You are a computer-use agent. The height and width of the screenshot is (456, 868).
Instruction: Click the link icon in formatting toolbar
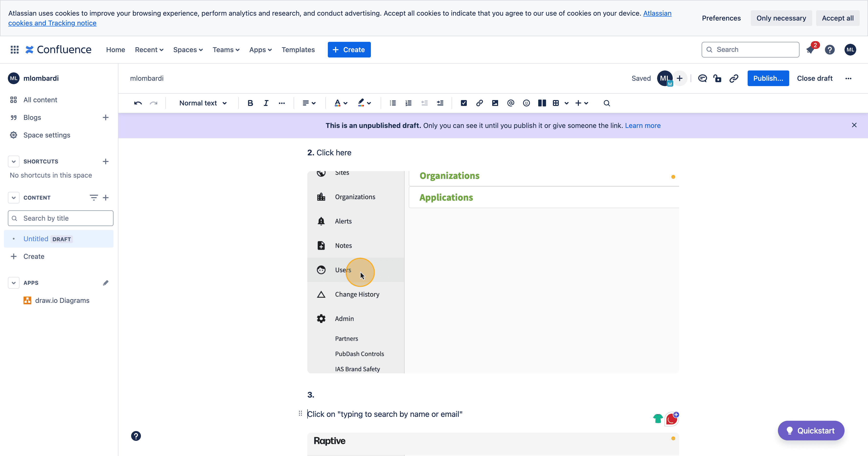pyautogui.click(x=480, y=103)
